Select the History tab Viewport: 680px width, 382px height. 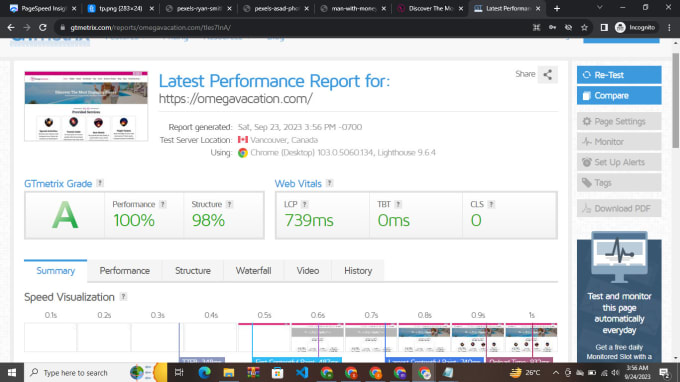pyautogui.click(x=358, y=271)
